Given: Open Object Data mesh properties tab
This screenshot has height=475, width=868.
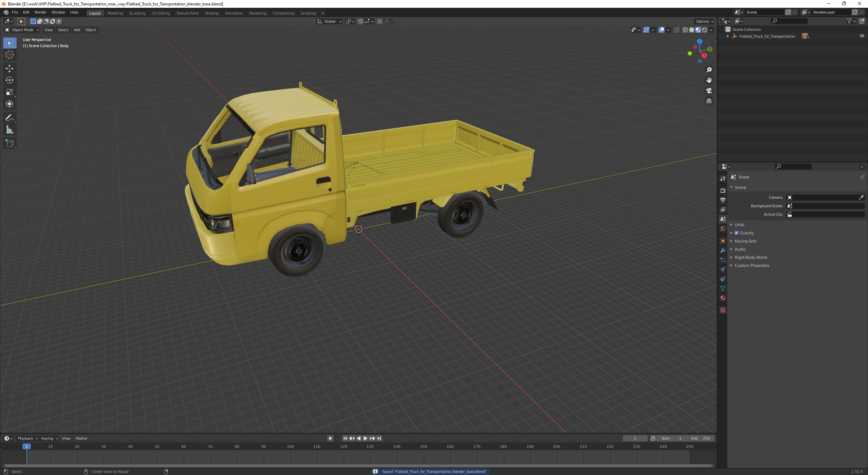Looking at the screenshot, I should coord(723,288).
